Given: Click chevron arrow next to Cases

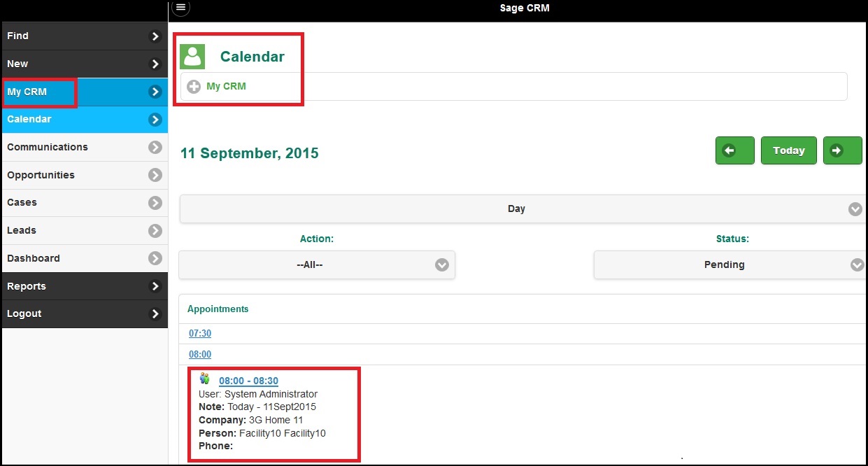Looking at the screenshot, I should pyautogui.click(x=155, y=203).
